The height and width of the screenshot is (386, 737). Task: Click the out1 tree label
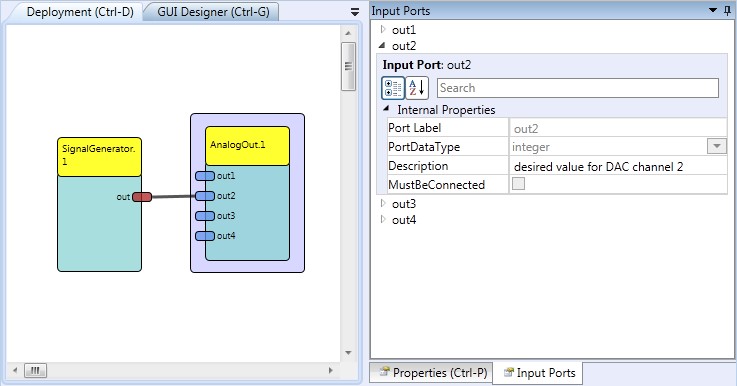404,30
